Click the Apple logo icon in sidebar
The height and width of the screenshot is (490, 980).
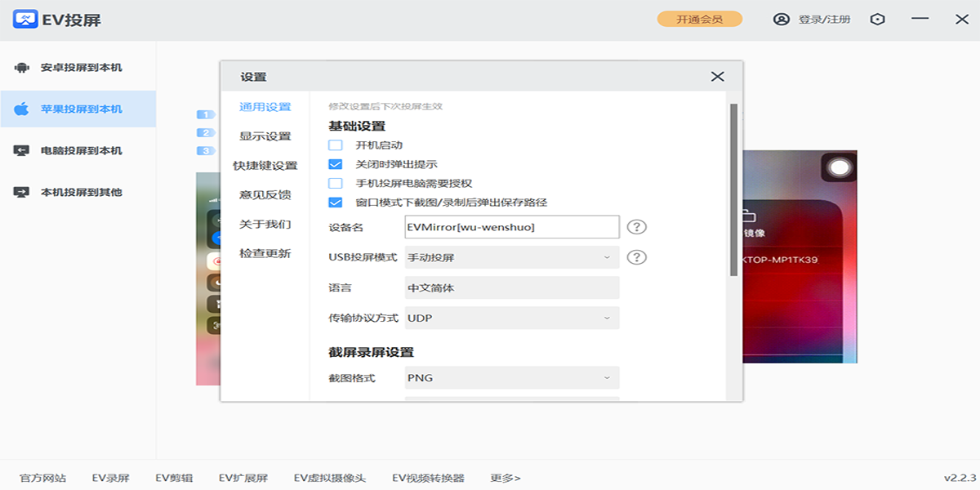tap(22, 109)
